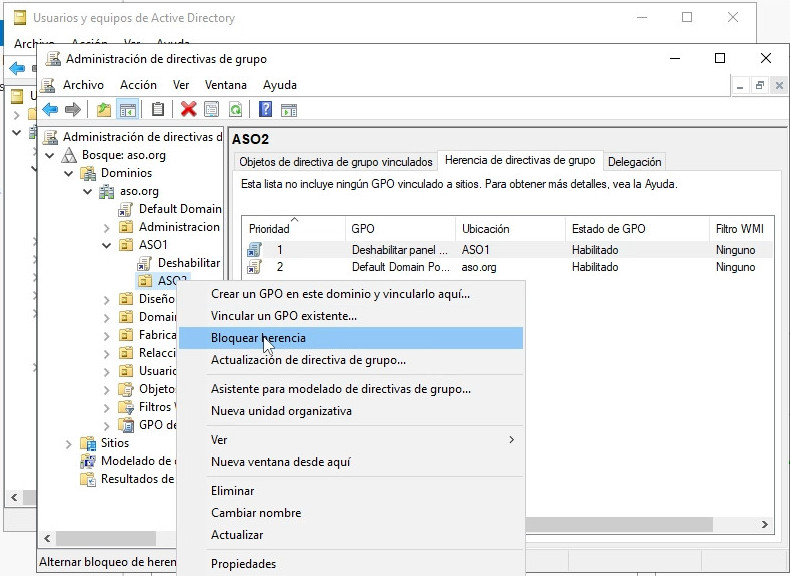Switch to the Delegación tab

(x=634, y=162)
